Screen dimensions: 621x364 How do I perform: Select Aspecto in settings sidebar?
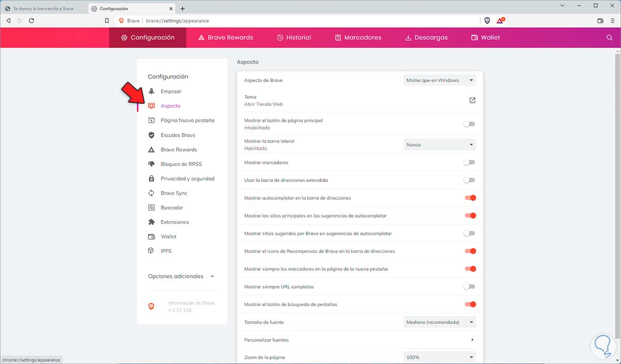pos(170,106)
